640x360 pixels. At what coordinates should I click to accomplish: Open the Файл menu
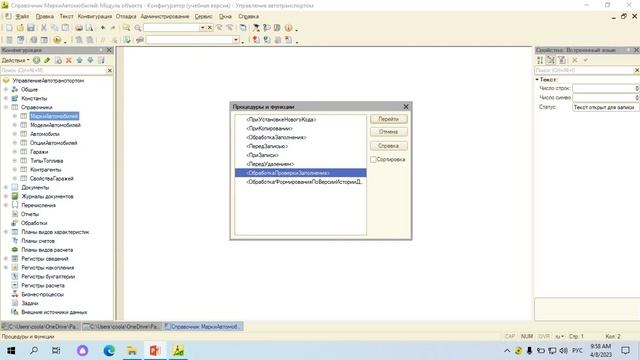pyautogui.click(x=22, y=16)
